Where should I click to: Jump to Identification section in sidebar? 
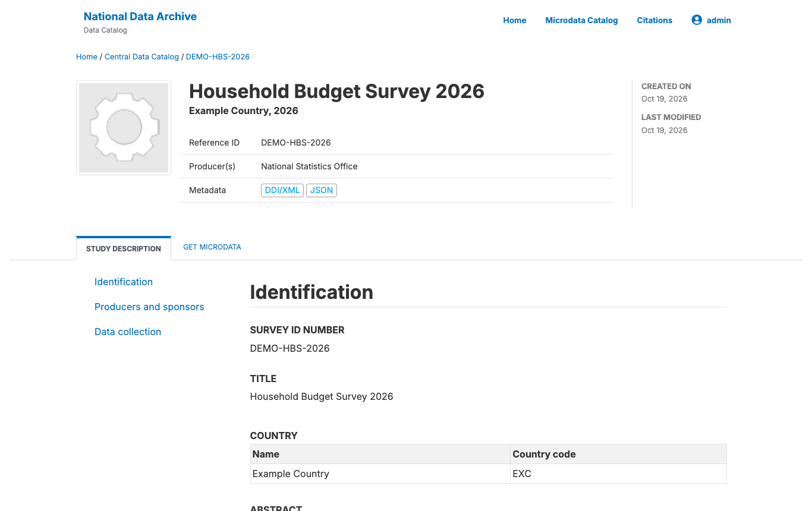coord(124,282)
